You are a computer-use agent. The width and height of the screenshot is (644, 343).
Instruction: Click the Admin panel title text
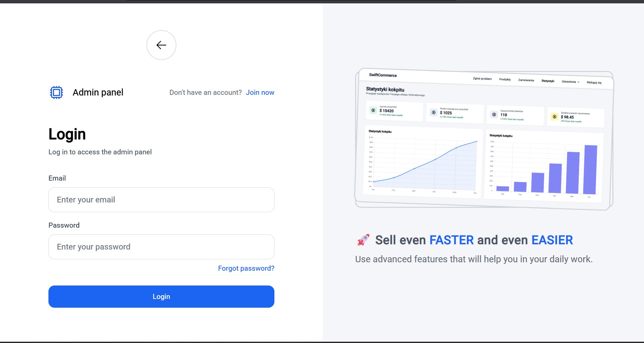(x=98, y=92)
